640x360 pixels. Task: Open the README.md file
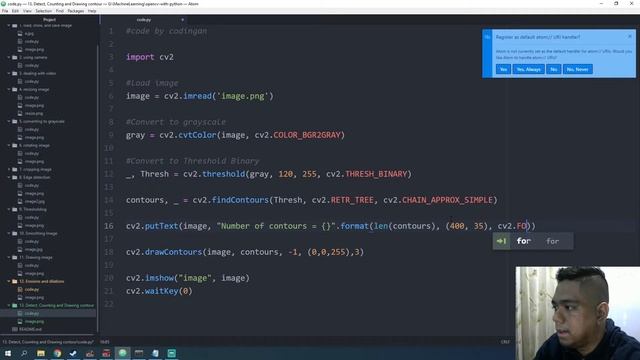(30, 329)
